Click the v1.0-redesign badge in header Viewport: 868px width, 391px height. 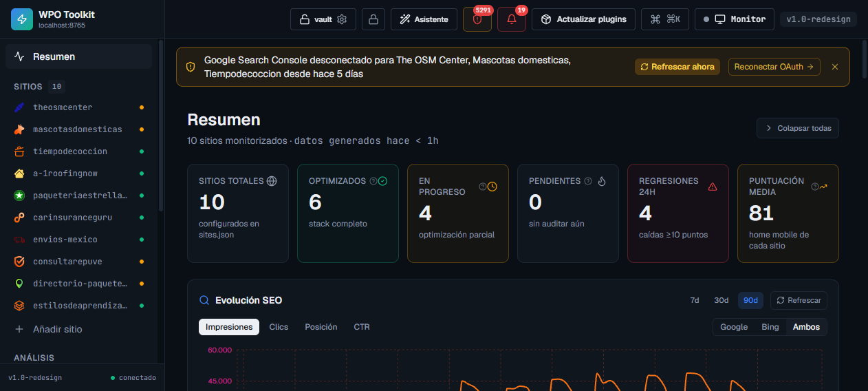pyautogui.click(x=818, y=19)
